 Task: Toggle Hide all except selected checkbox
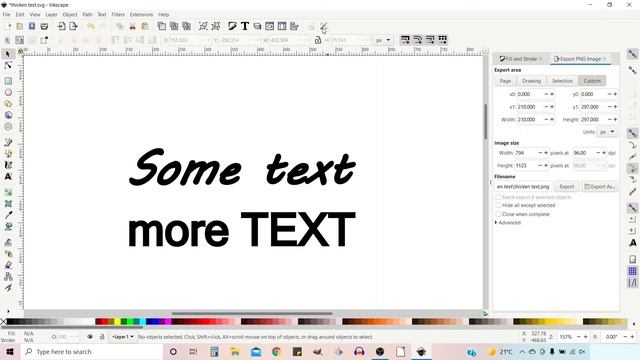click(x=498, y=205)
